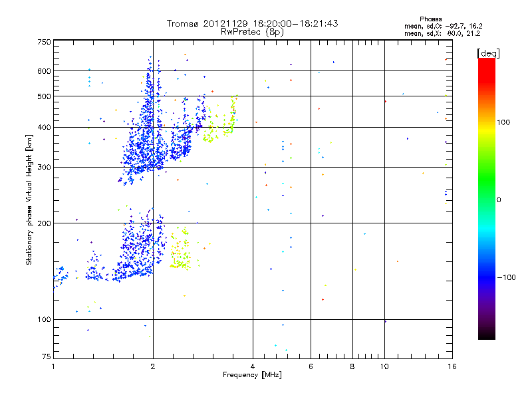Image resolution: width=532 pixels, height=399 pixels.
Task: Click the 'Phases' header text
Action: 430,19
